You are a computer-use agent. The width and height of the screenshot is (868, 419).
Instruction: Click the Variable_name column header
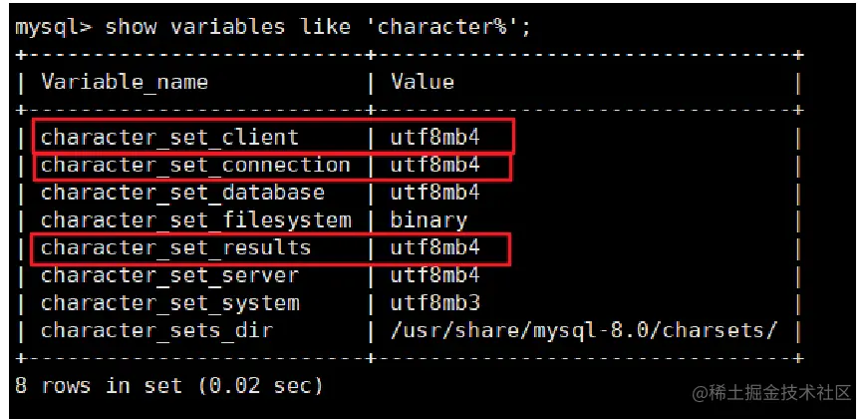(x=125, y=82)
